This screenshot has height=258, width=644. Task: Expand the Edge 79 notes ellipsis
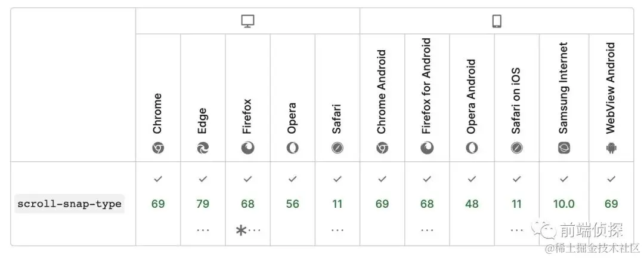(x=203, y=230)
